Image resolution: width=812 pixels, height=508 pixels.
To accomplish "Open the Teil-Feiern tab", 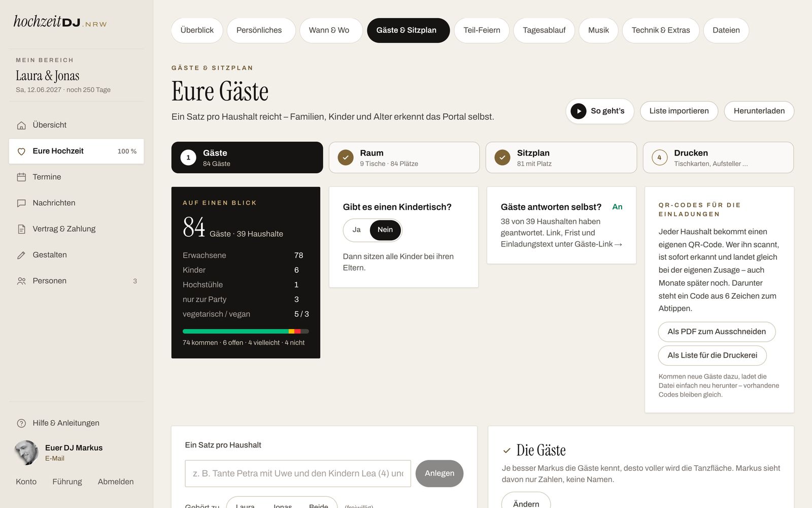I will (x=482, y=30).
